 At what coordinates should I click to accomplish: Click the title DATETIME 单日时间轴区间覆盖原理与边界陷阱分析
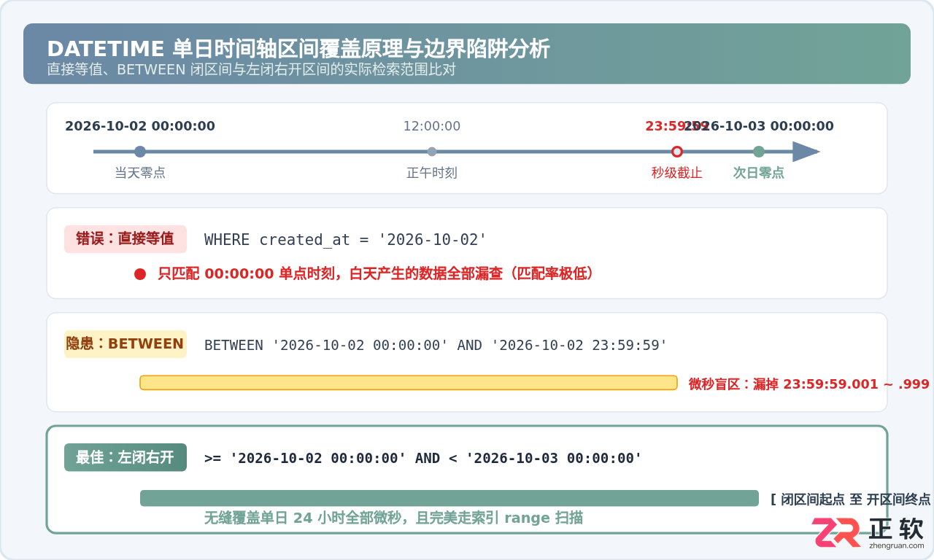298,49
